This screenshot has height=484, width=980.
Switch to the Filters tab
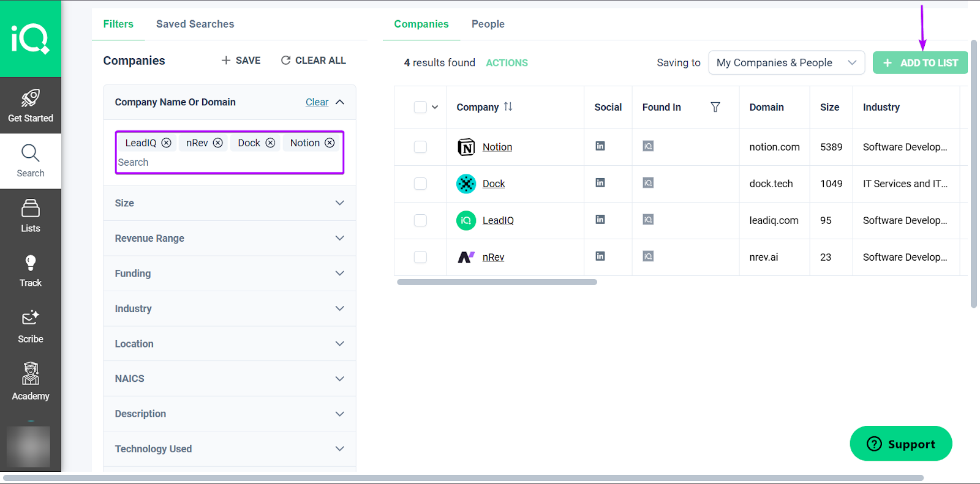[x=118, y=24]
